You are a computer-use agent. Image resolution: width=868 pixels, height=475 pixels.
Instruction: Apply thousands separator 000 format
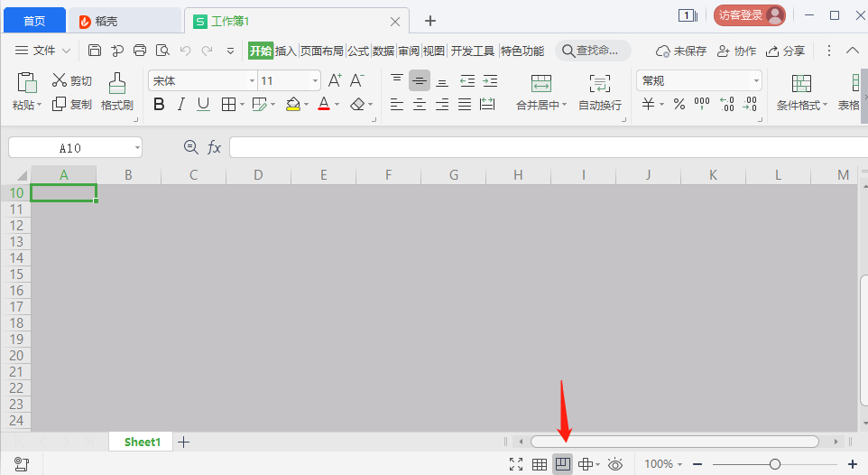(x=702, y=104)
